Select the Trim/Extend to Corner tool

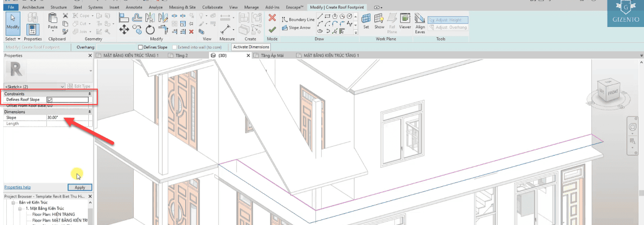(163, 30)
